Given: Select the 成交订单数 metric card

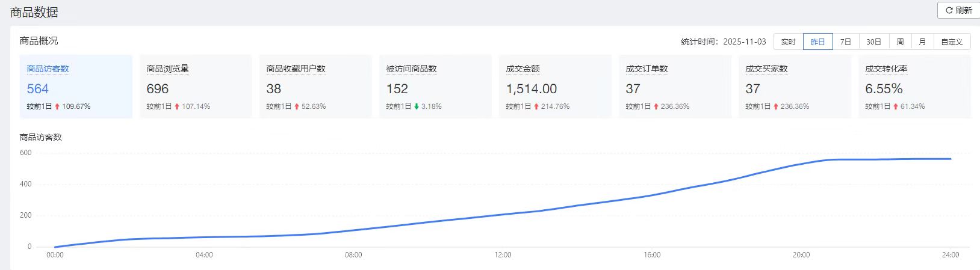Looking at the screenshot, I should (x=675, y=87).
